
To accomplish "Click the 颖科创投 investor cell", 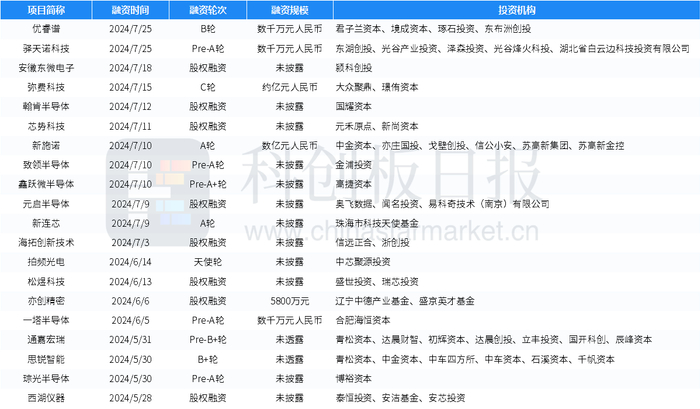I will (354, 68).
